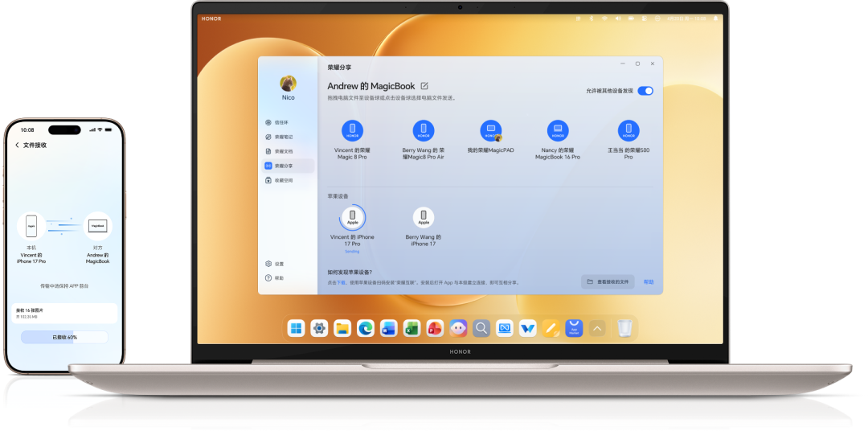Click the date and time in the status bar

coord(686,18)
